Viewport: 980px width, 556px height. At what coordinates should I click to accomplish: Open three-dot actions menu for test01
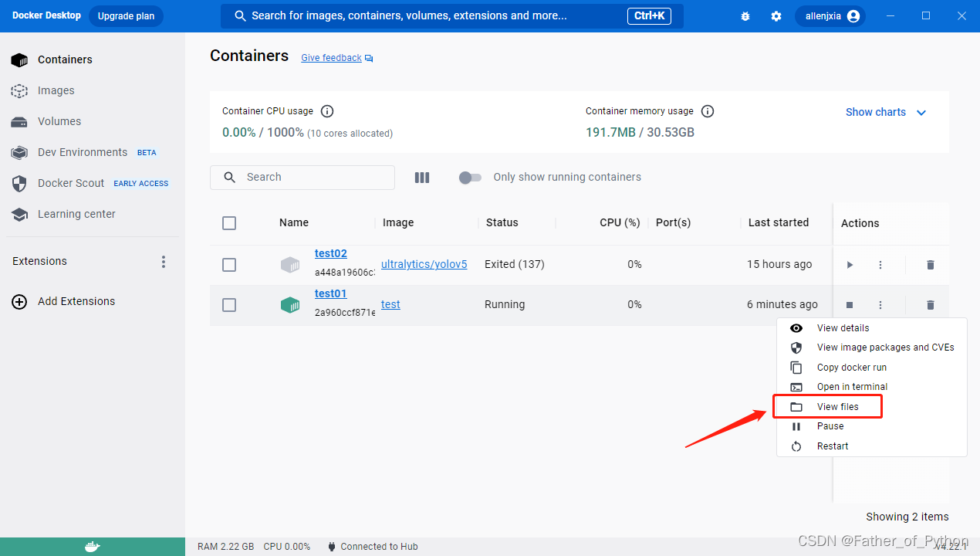coord(880,305)
